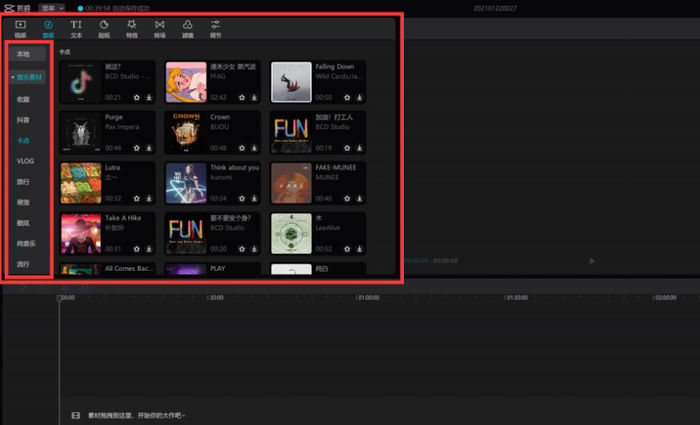Open the 视频 (Video) media panel
The height and width of the screenshot is (425, 700).
pos(20,27)
